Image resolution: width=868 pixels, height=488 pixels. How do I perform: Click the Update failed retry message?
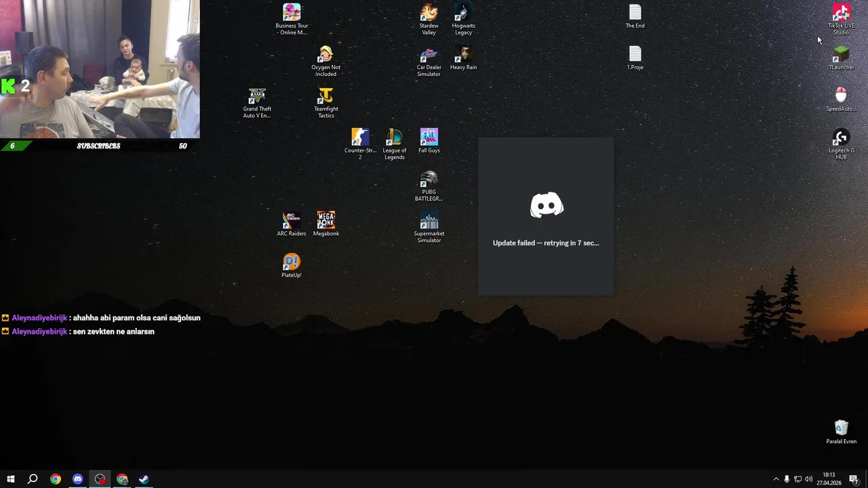pyautogui.click(x=546, y=243)
